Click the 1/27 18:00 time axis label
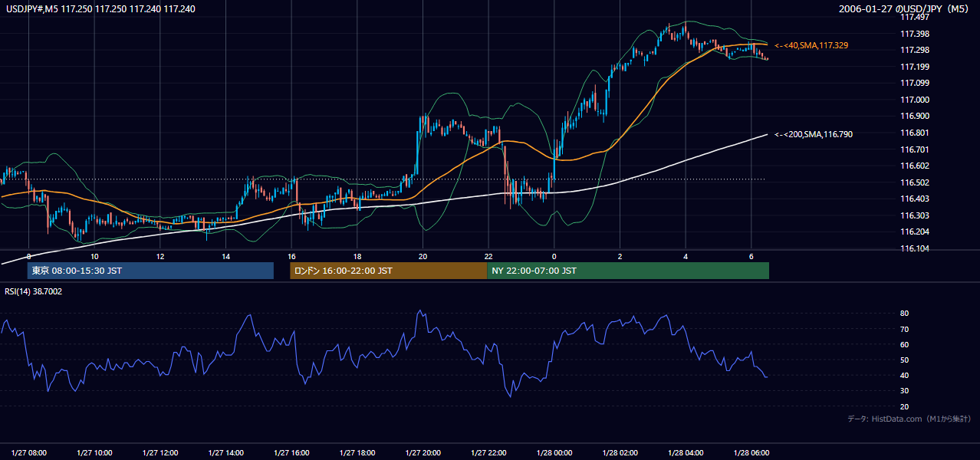Screen dimensions: 980x460 pos(357,452)
